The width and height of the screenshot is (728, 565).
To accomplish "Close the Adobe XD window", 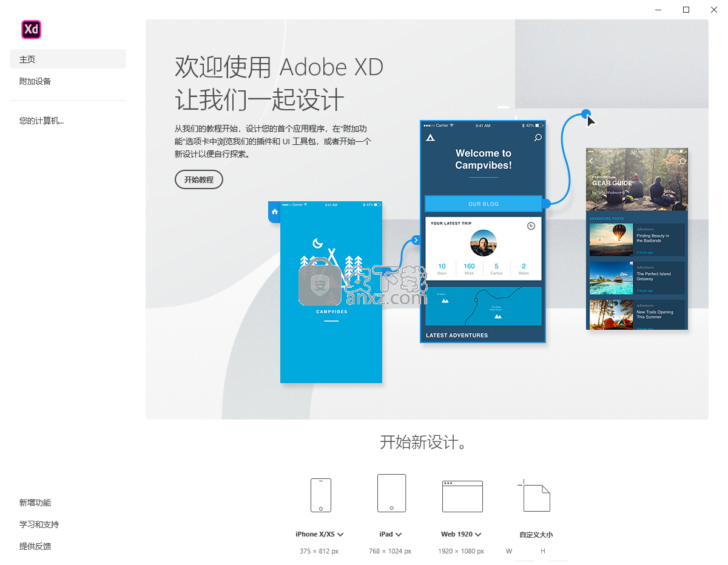I will click(x=714, y=10).
